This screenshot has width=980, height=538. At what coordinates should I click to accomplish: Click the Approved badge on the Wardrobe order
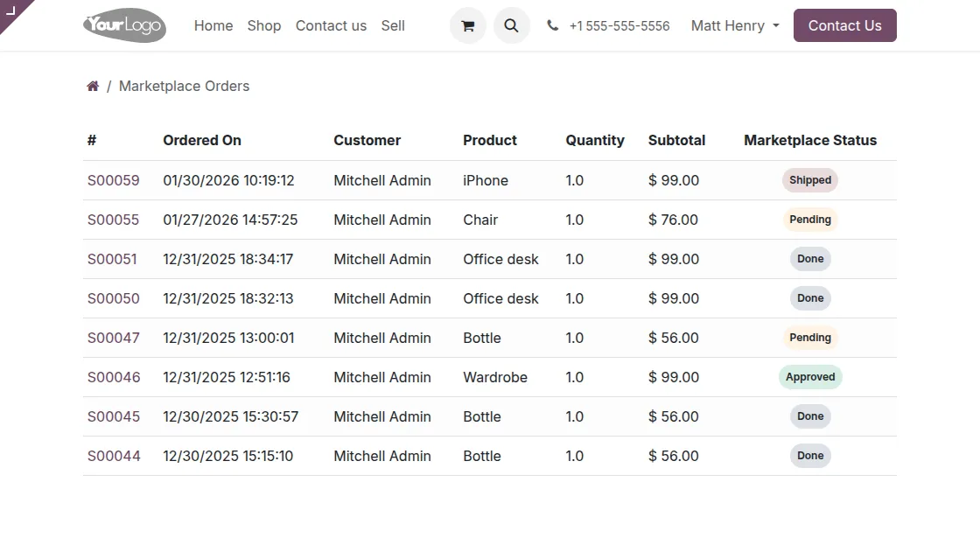(x=809, y=377)
